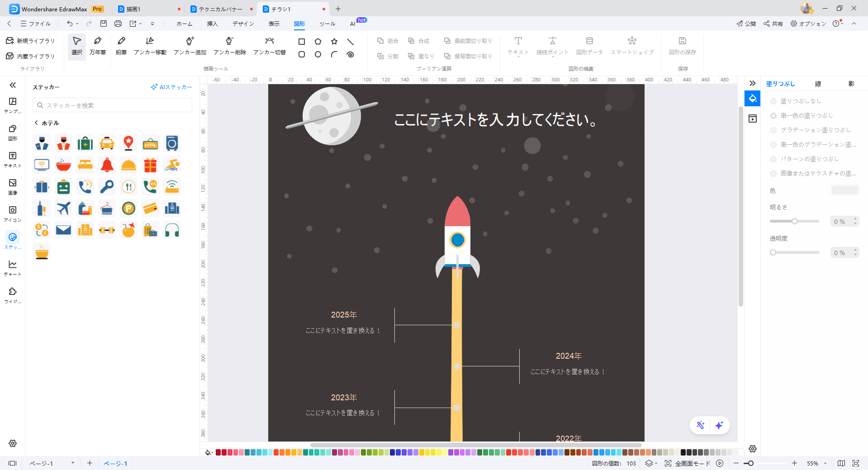Click the sticker search input field
This screenshot has width=868, height=470.
point(112,105)
